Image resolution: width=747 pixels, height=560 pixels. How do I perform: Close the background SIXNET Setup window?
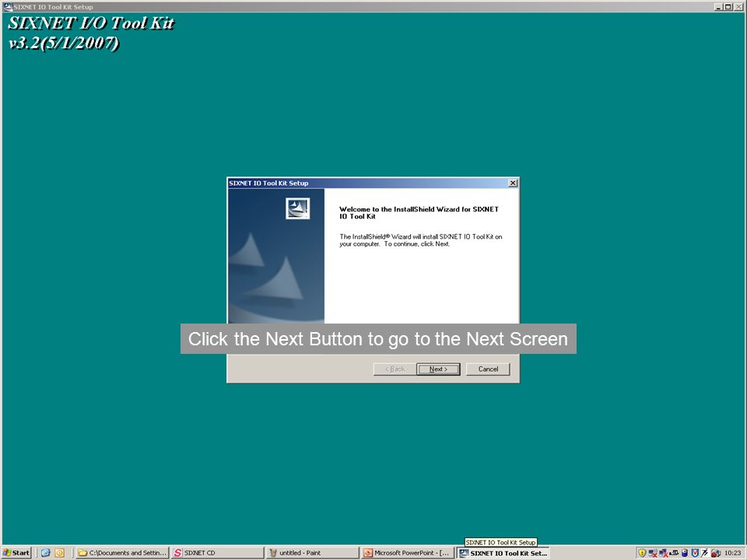point(738,7)
